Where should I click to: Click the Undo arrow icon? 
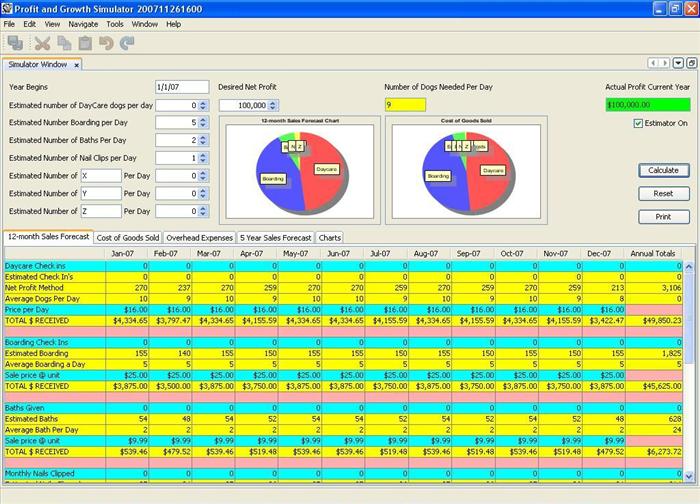tap(106, 43)
